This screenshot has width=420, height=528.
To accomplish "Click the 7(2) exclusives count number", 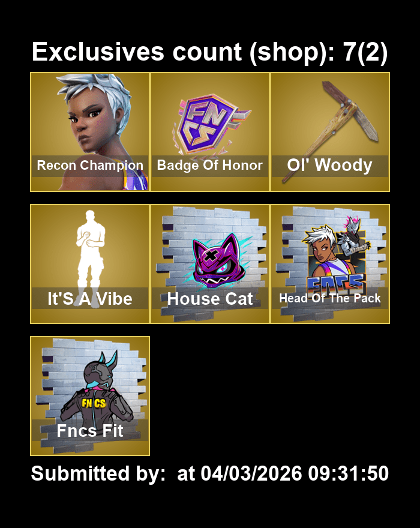I will (365, 52).
